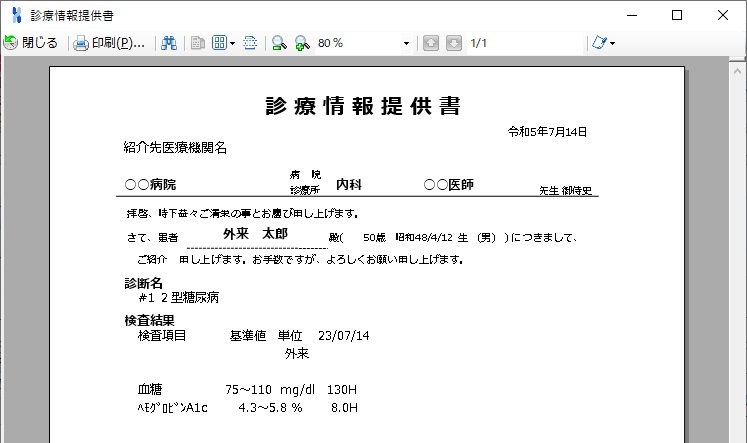Click the 血糖 test item label
Image resolution: width=747 pixels, height=443 pixels.
(150, 389)
